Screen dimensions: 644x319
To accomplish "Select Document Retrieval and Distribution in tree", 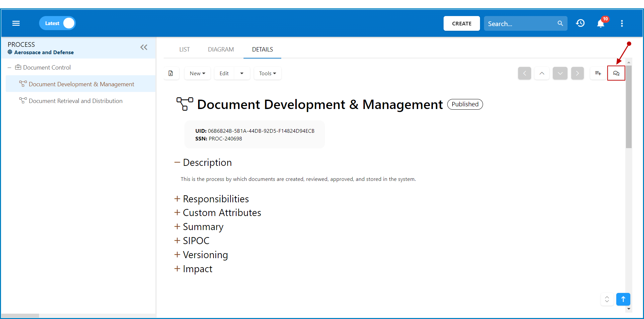I will (75, 101).
